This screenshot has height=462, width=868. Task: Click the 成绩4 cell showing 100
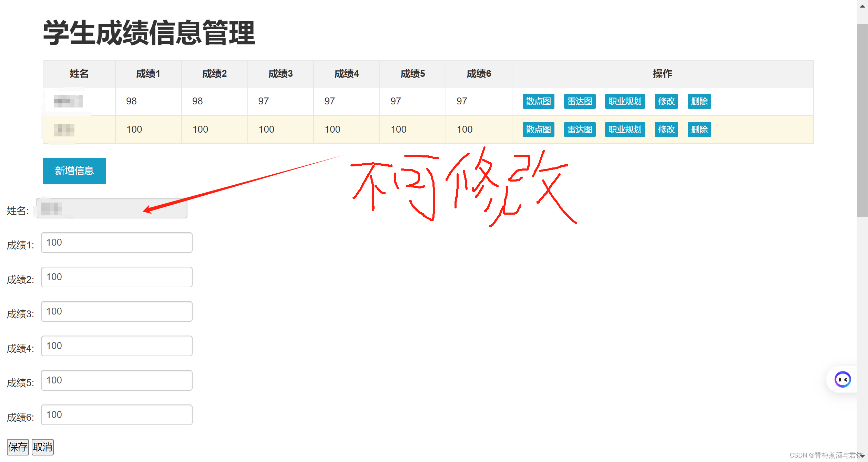pos(347,130)
